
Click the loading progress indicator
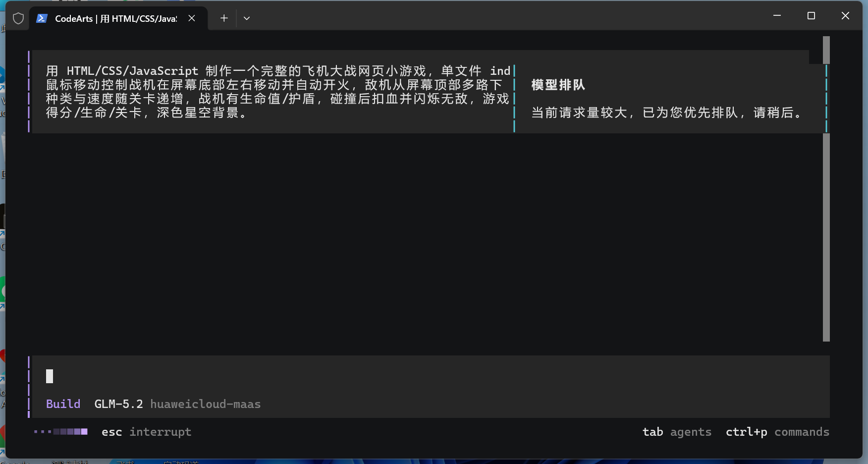(60, 432)
